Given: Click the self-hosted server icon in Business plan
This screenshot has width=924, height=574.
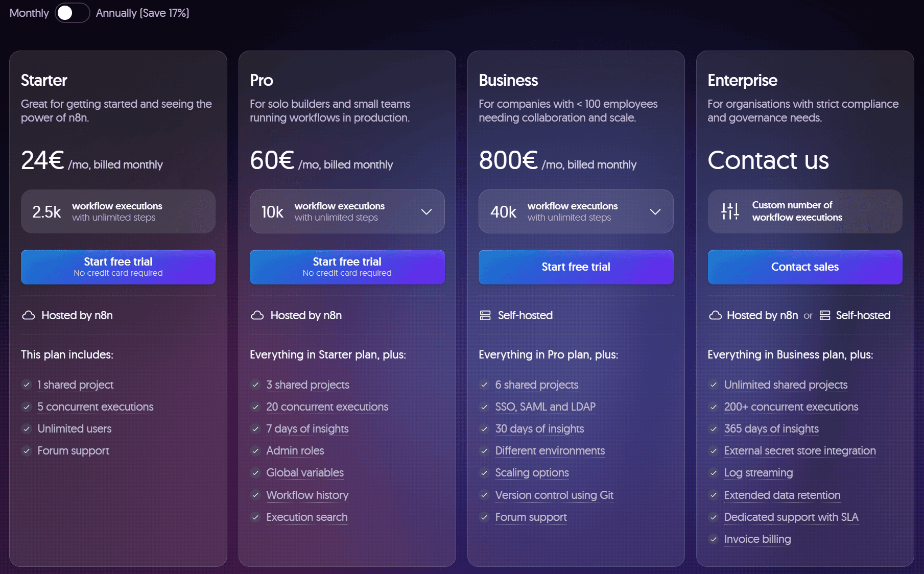Looking at the screenshot, I should point(485,316).
